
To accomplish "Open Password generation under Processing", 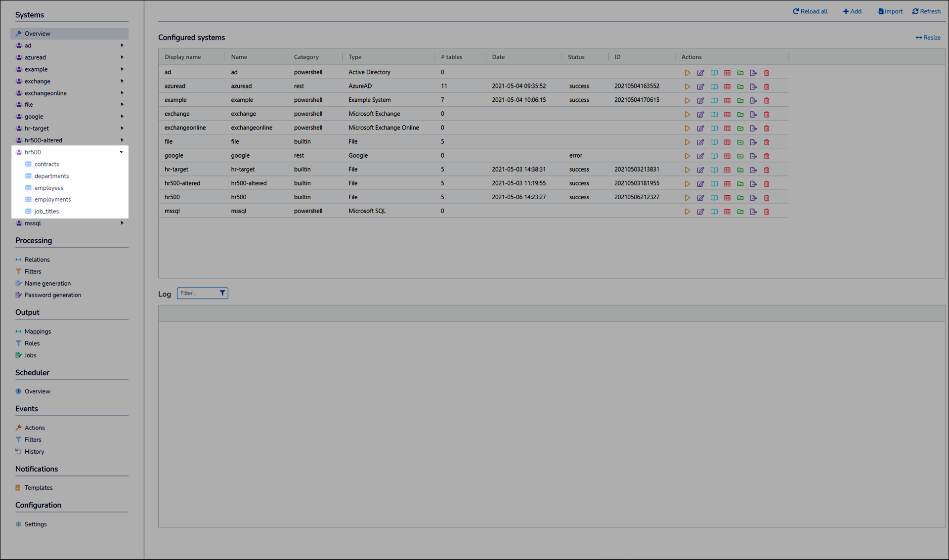I will point(53,295).
